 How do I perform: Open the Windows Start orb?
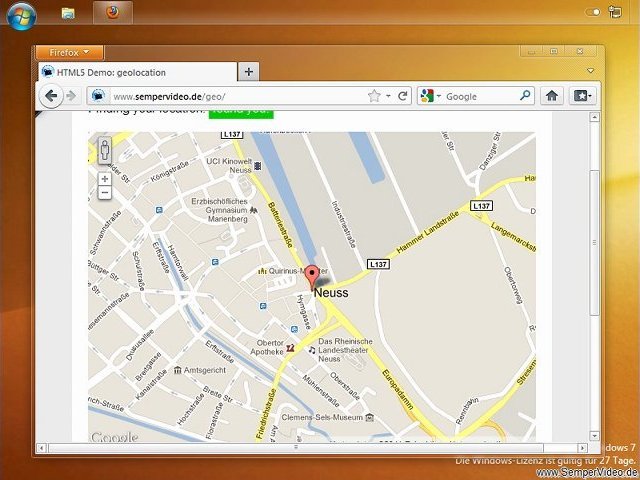pos(22,16)
